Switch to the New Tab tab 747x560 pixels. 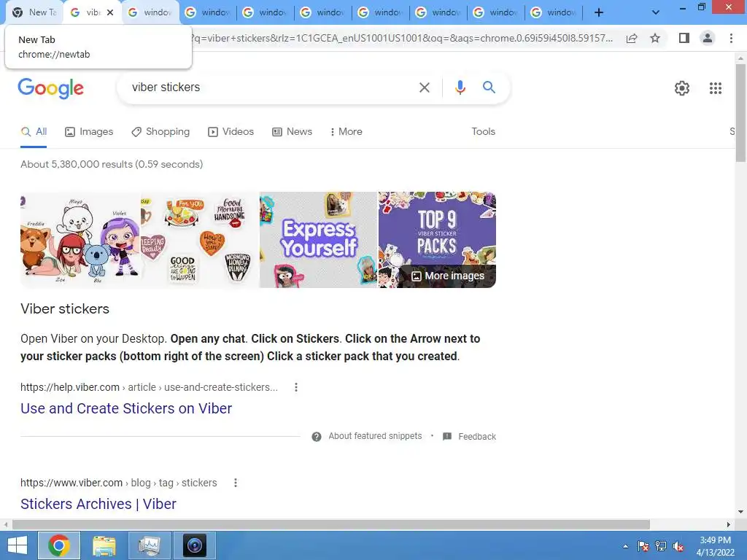[34, 12]
